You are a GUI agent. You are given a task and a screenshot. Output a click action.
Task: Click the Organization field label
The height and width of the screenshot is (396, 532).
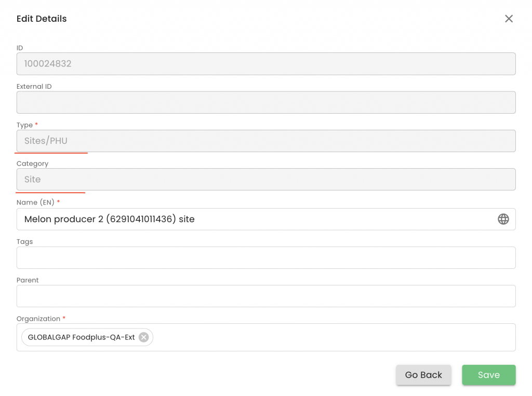tap(38, 319)
